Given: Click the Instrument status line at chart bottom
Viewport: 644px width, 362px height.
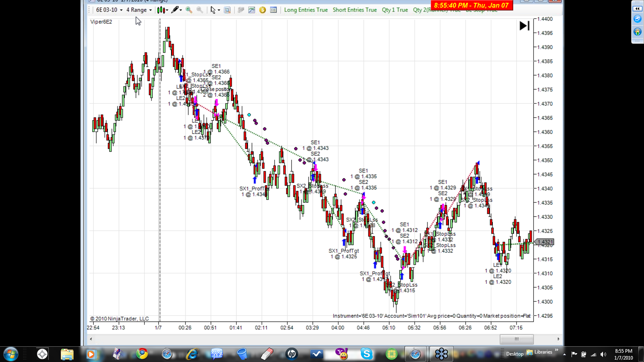Looking at the screenshot, I should (x=431, y=316).
